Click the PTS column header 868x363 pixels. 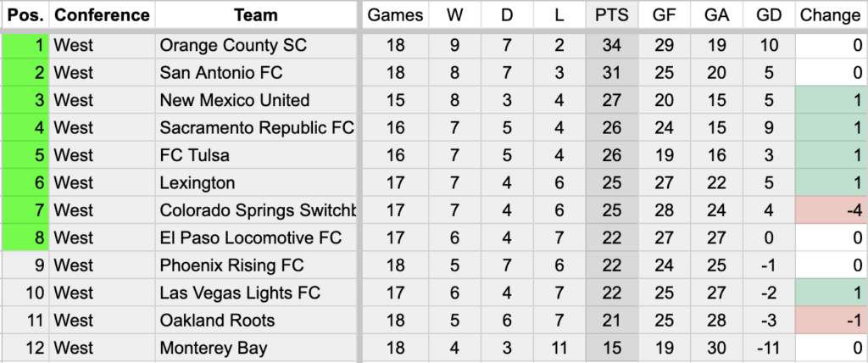[x=612, y=15]
